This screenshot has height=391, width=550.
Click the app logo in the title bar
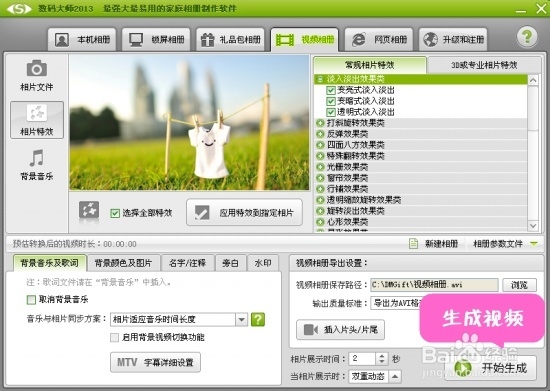coord(19,8)
